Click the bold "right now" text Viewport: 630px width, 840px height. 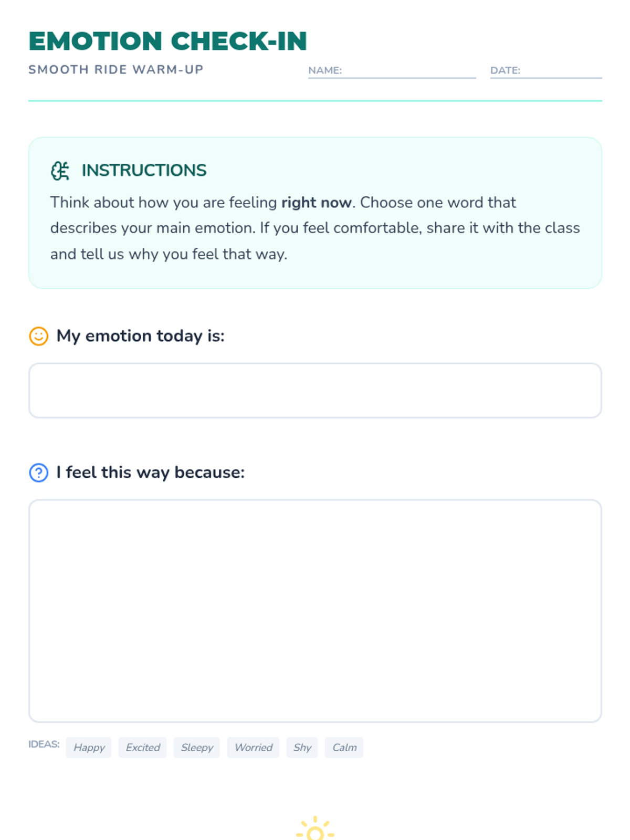pyautogui.click(x=316, y=203)
